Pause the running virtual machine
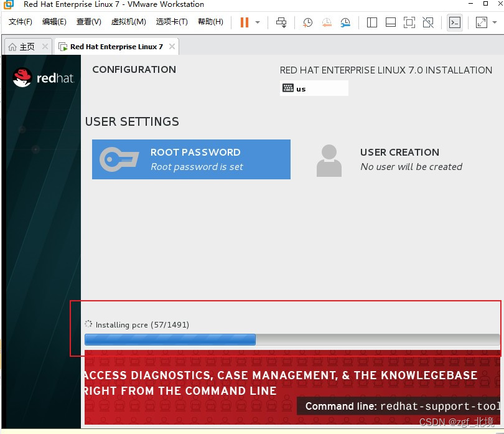Image resolution: width=504 pixels, height=434 pixels. pyautogui.click(x=243, y=22)
